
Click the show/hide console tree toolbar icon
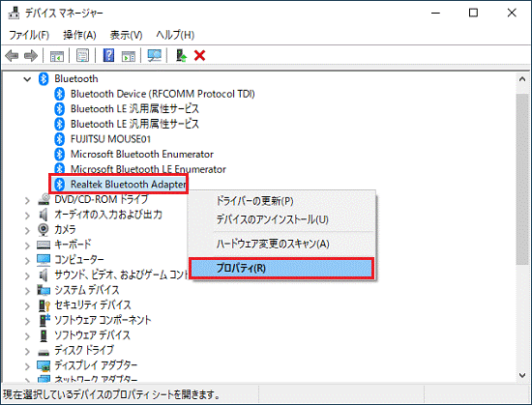[57, 56]
